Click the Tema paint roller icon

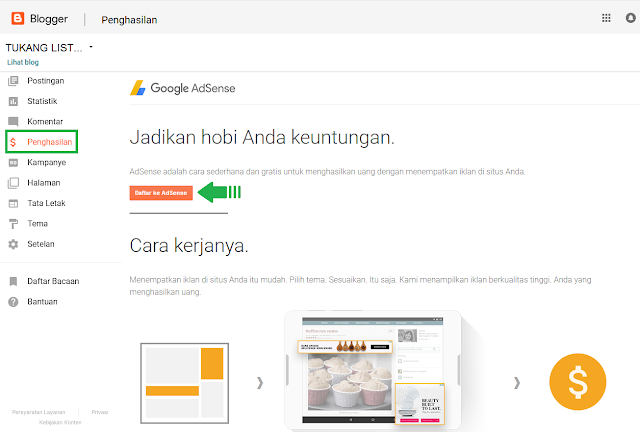point(13,224)
